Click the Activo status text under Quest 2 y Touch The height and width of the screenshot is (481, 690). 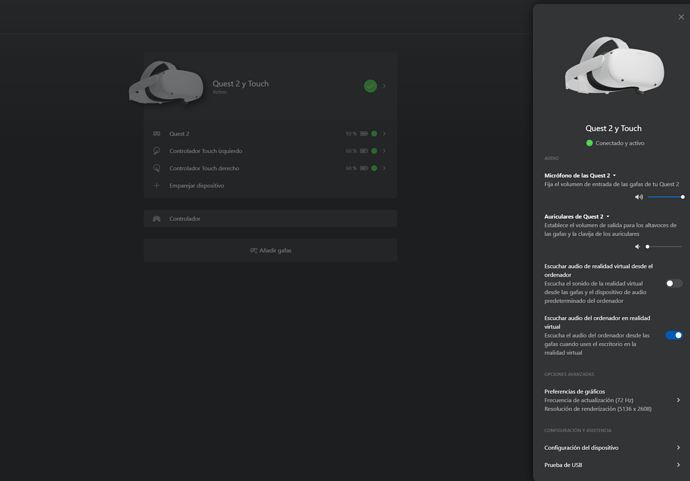pos(220,92)
